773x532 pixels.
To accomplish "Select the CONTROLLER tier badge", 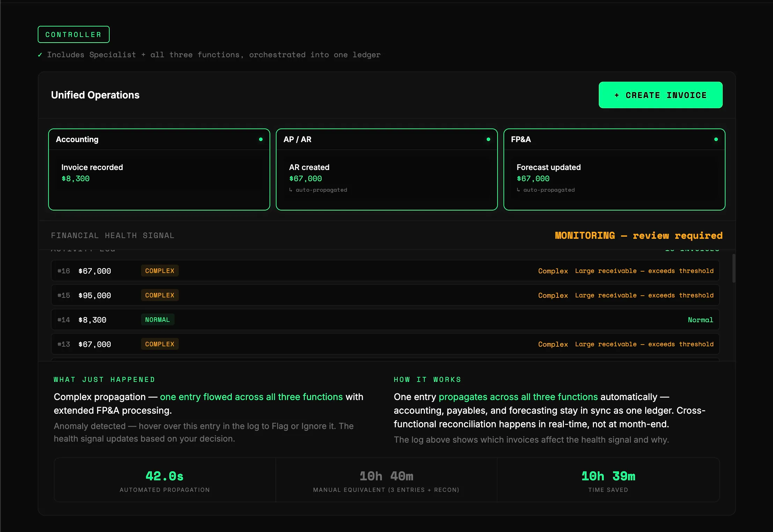I will (x=74, y=35).
